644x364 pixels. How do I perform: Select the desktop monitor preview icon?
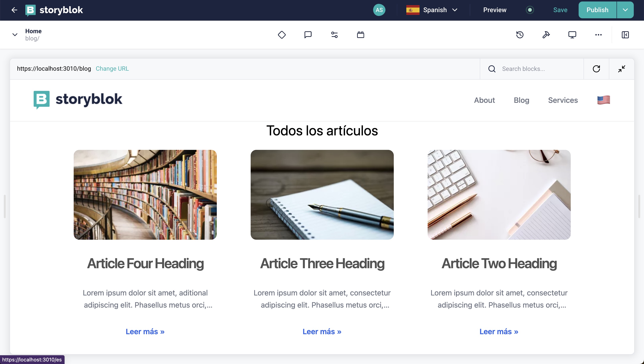[572, 35]
